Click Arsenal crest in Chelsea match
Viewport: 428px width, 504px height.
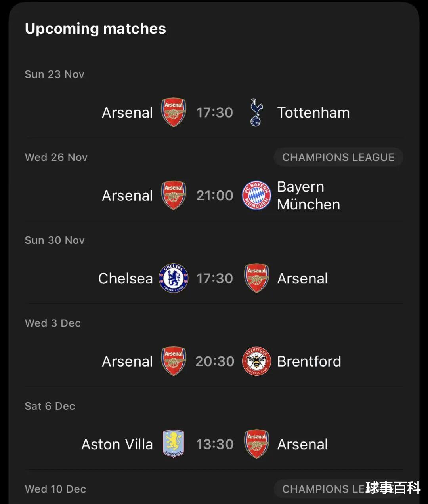coord(256,278)
